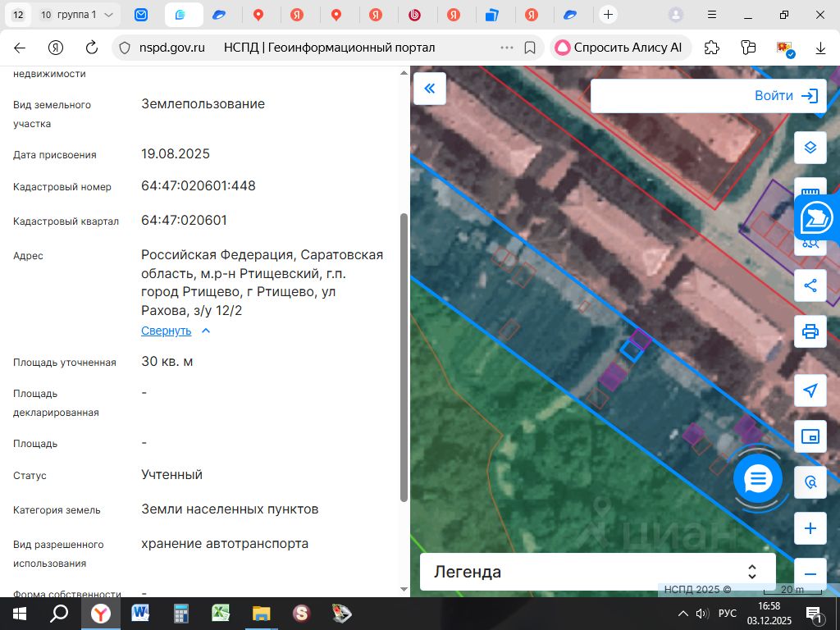The height and width of the screenshot is (630, 840).
Task: Click the nspd.gov.ru address field
Action: pos(171,48)
